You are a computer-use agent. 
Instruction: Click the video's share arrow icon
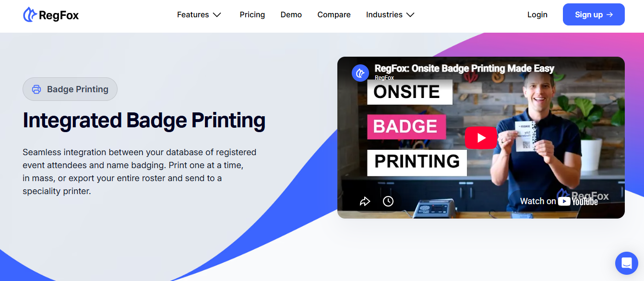click(365, 201)
